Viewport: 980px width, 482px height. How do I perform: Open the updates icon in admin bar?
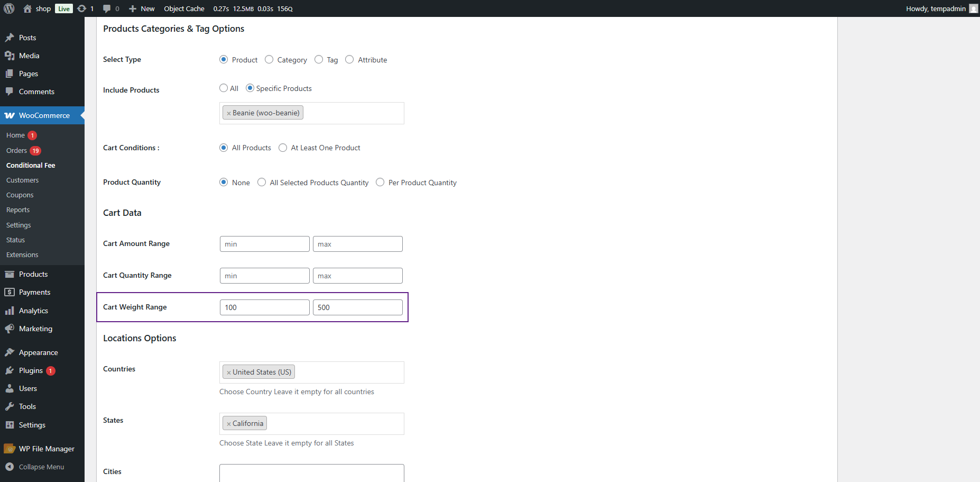click(x=81, y=8)
